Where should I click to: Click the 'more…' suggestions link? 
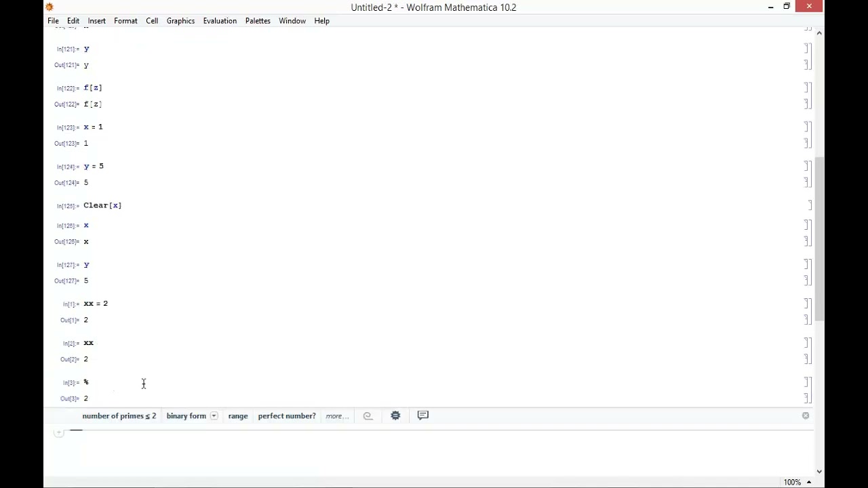click(336, 416)
